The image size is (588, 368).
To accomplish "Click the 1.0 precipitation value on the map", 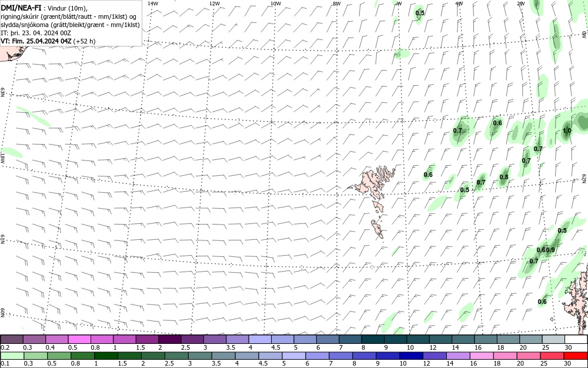I will pyautogui.click(x=567, y=131).
